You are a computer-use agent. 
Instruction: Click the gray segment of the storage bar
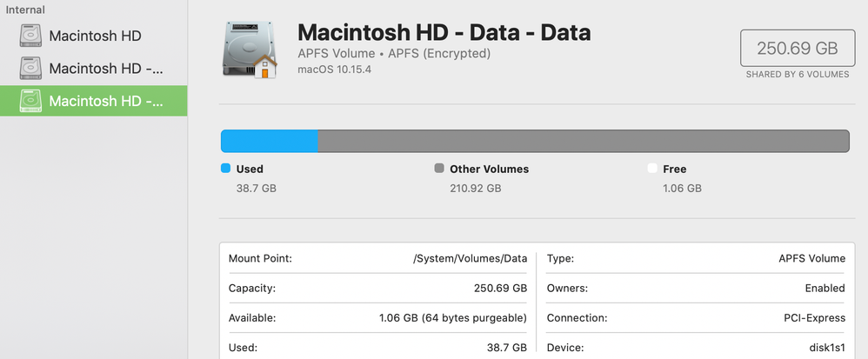(583, 142)
